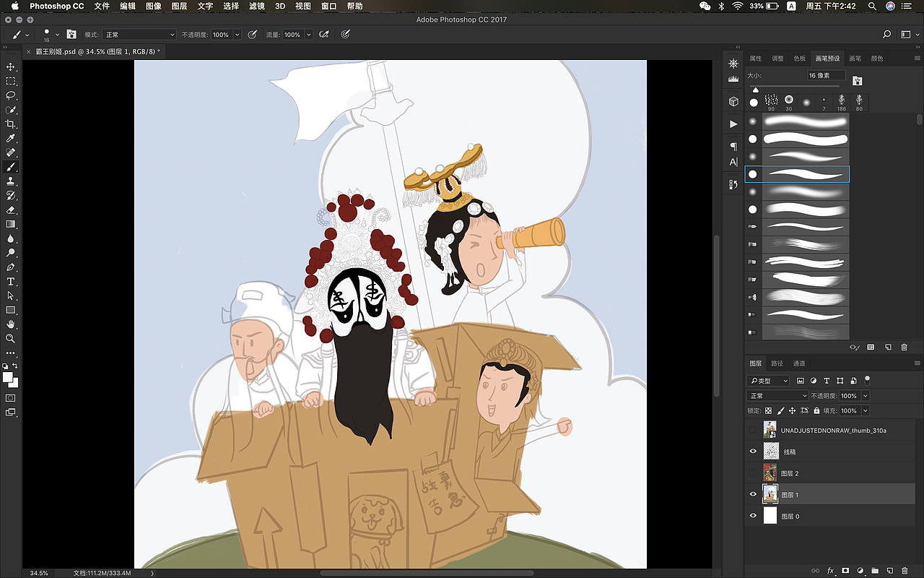
Task: Click the brush size field showing 16 像素
Action: pyautogui.click(x=826, y=75)
